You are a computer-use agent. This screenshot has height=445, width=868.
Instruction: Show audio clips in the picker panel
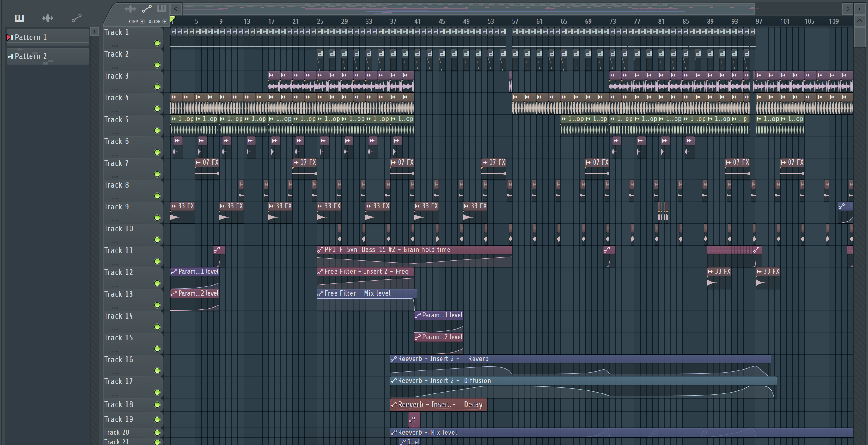pyautogui.click(x=48, y=18)
